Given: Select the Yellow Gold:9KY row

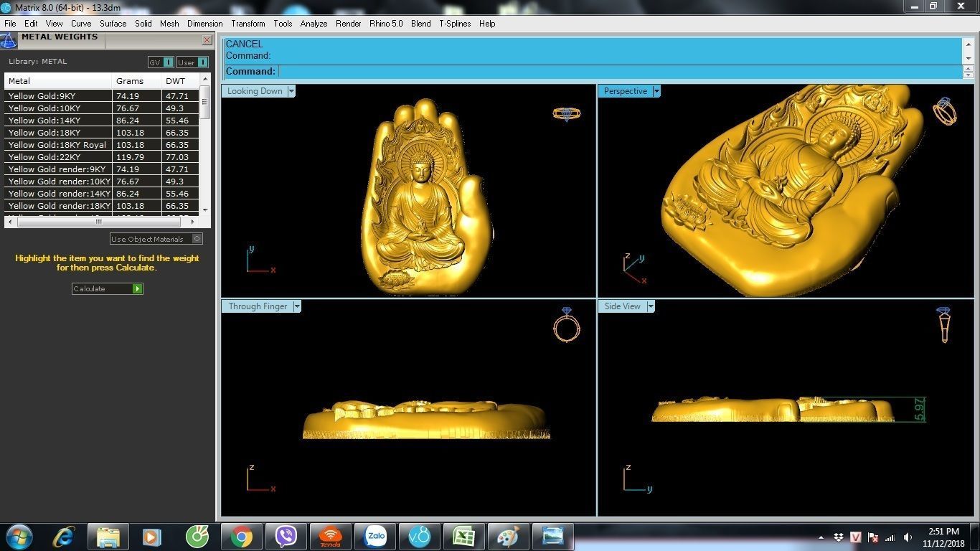Looking at the screenshot, I should (101, 96).
